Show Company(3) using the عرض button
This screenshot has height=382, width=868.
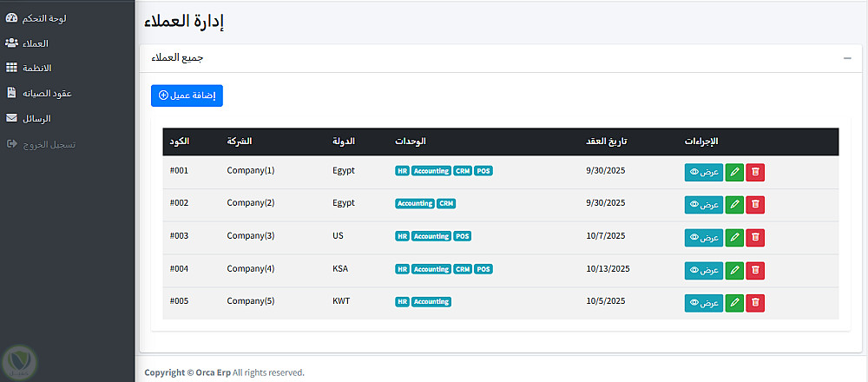tap(703, 237)
